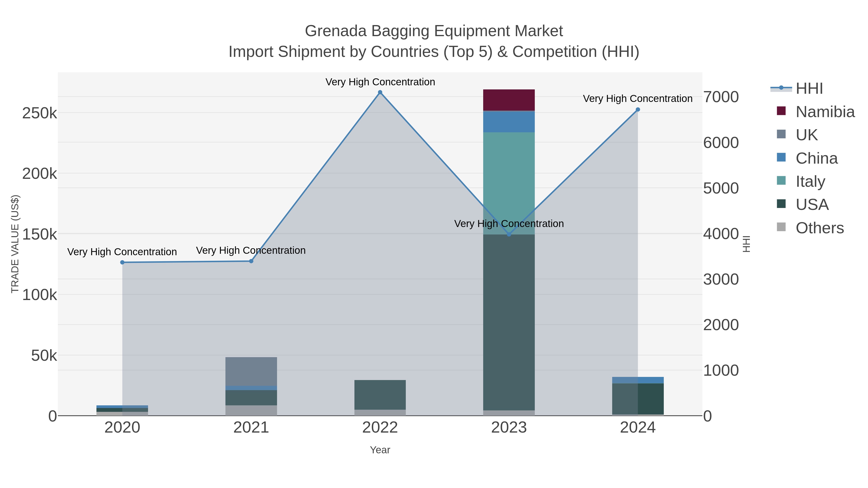Click the chart subtitle mentioning Competition (HHI)

[x=434, y=52]
